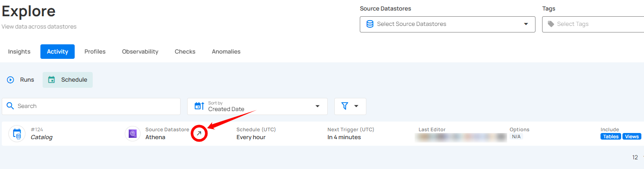Click the Athena datastore name
The image size is (644, 169).
point(156,137)
